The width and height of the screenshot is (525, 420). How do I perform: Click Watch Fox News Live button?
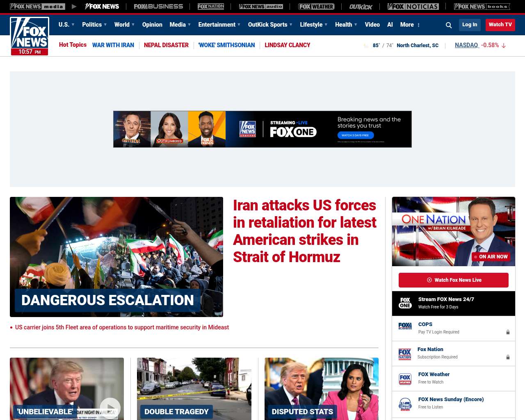coord(454,280)
